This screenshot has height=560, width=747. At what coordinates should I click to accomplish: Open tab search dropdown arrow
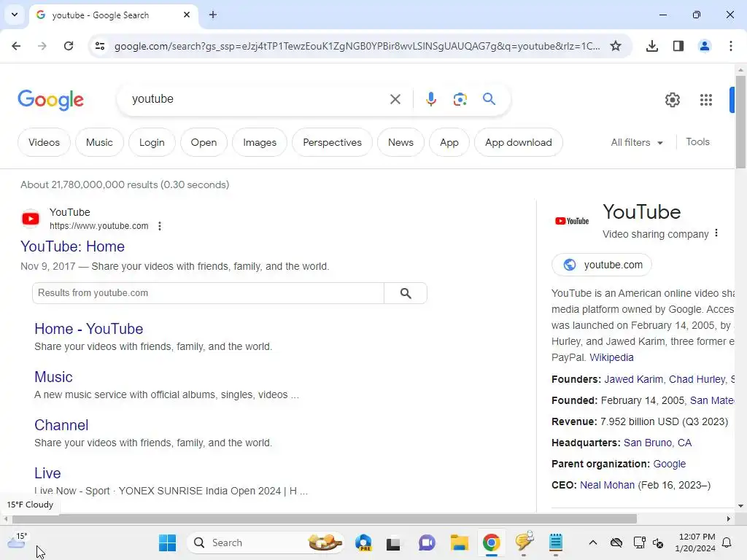click(x=15, y=15)
